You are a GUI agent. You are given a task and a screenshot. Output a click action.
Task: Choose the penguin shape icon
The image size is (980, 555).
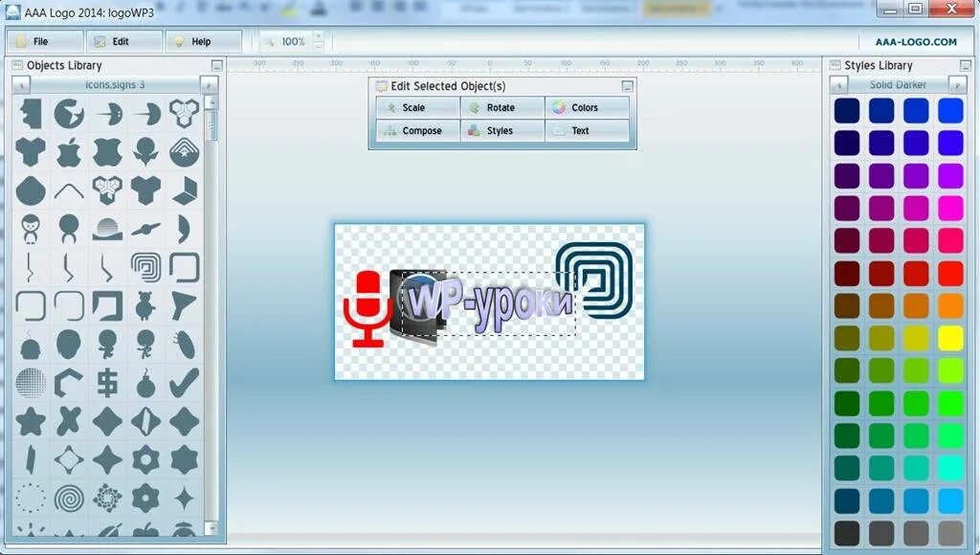(x=30, y=229)
